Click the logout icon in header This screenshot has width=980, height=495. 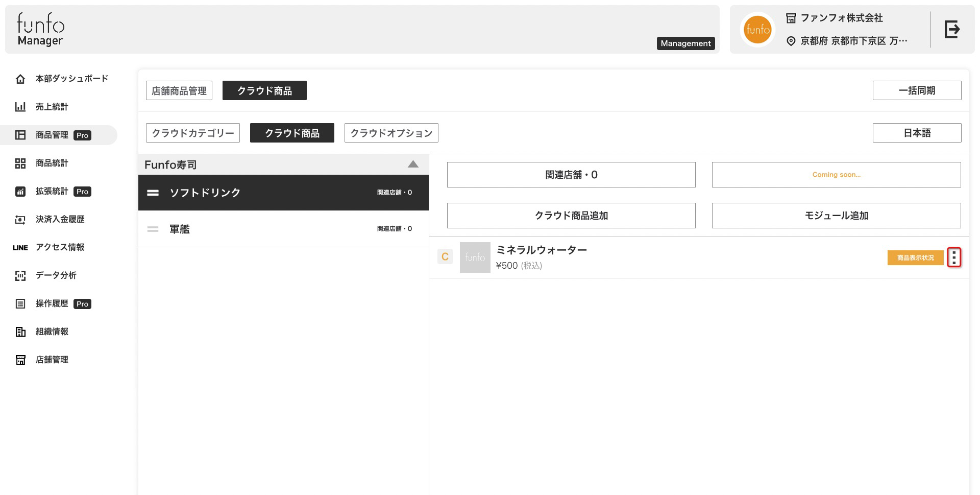(952, 29)
